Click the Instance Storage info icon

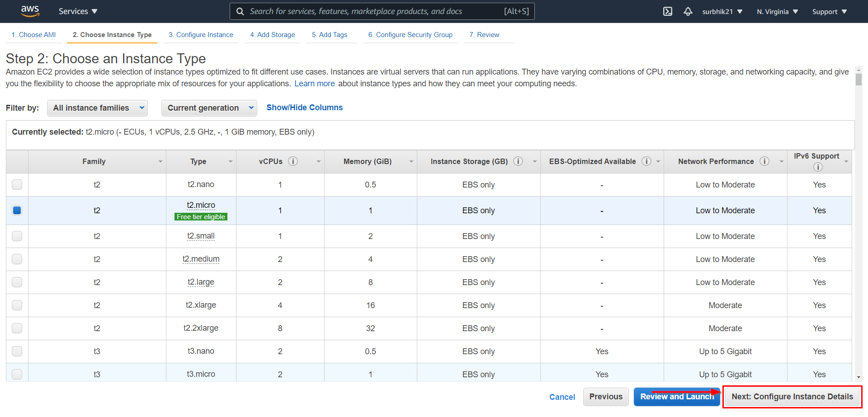pos(519,161)
